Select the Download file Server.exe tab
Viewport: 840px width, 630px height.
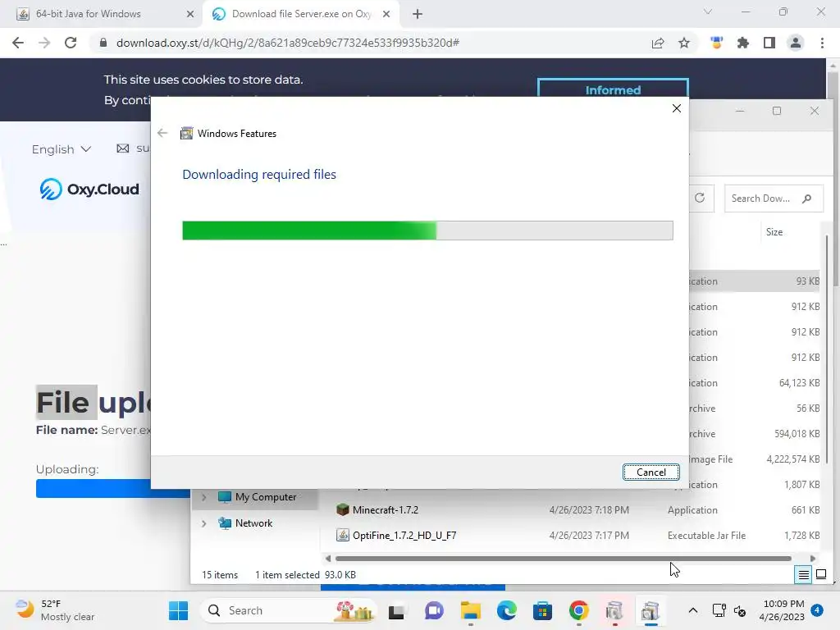[300, 14]
